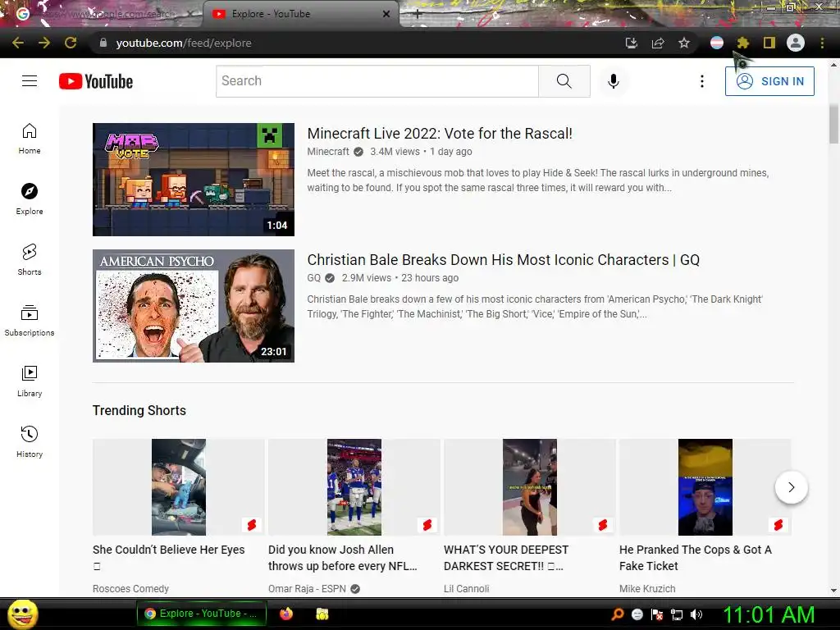The width and height of the screenshot is (840, 630).
Task: Go forward in the browser
Action: [x=44, y=43]
